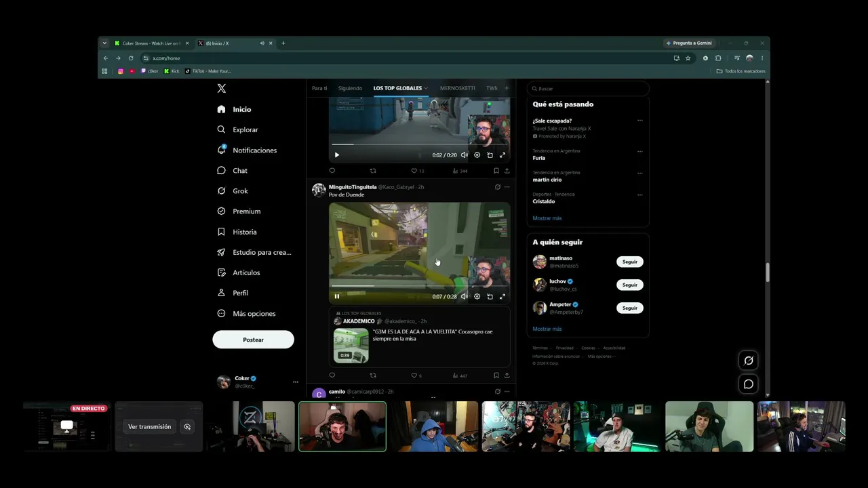Screen dimensions: 868x488
Task: Open Artículos from the sidebar
Action: [239, 272]
